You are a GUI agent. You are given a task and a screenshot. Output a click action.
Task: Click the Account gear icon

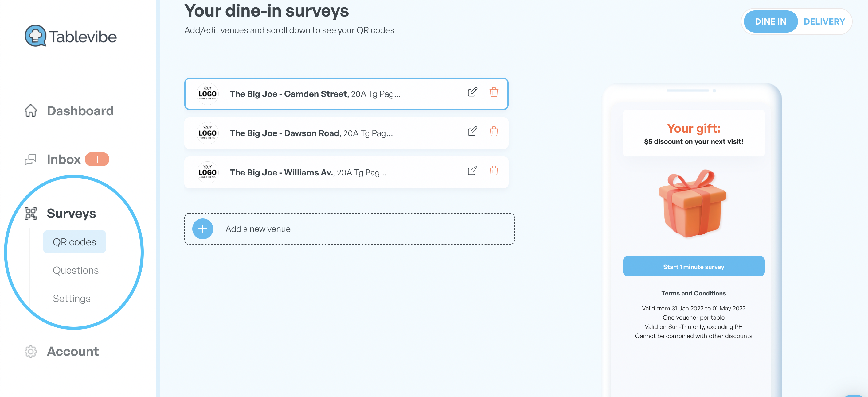(31, 351)
